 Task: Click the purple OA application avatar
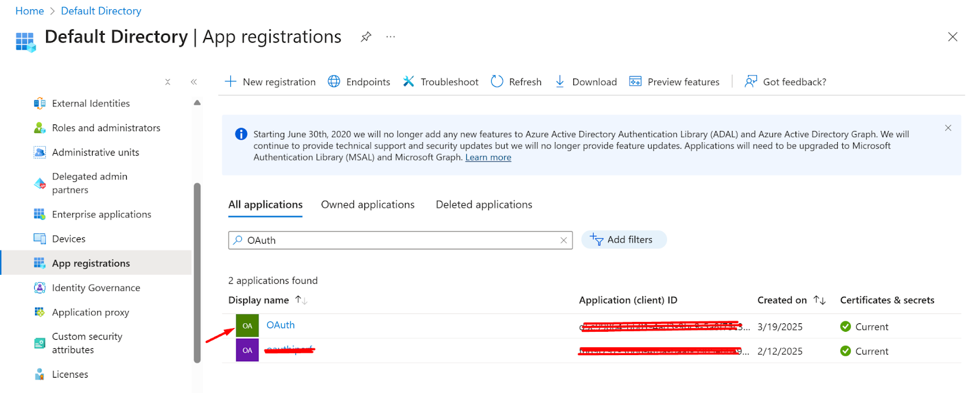[x=247, y=350]
